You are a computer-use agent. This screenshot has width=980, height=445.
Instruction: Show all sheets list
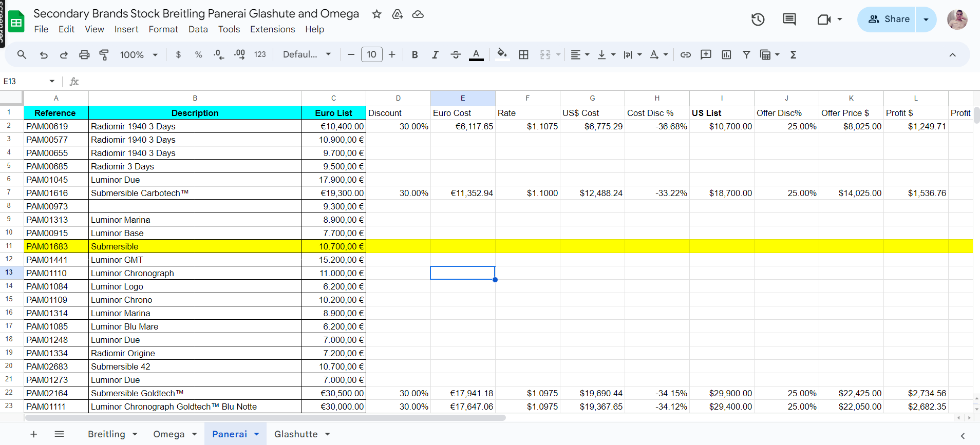click(59, 434)
